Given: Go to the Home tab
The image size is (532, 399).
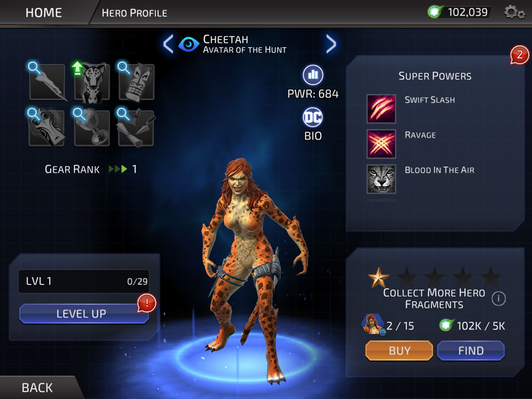Looking at the screenshot, I should point(44,13).
